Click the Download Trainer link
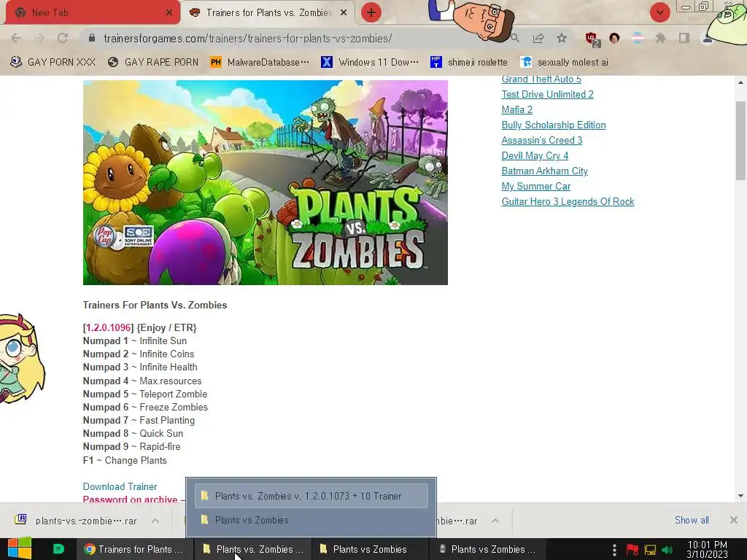This screenshot has height=560, width=747. click(x=120, y=486)
